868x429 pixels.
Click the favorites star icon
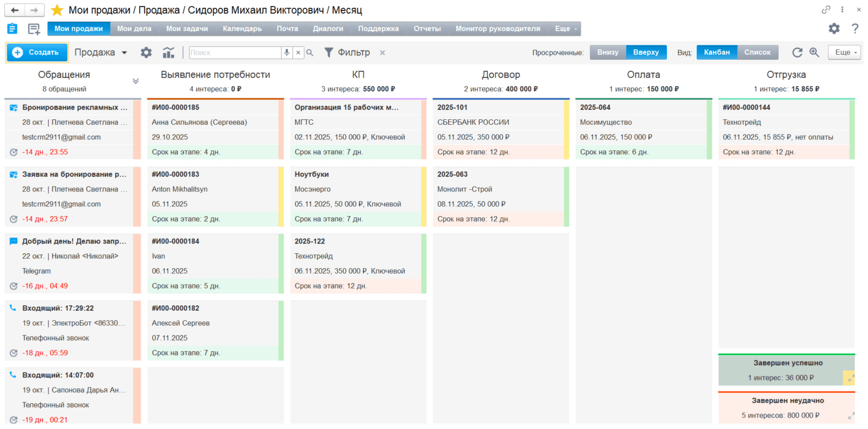pos(57,10)
